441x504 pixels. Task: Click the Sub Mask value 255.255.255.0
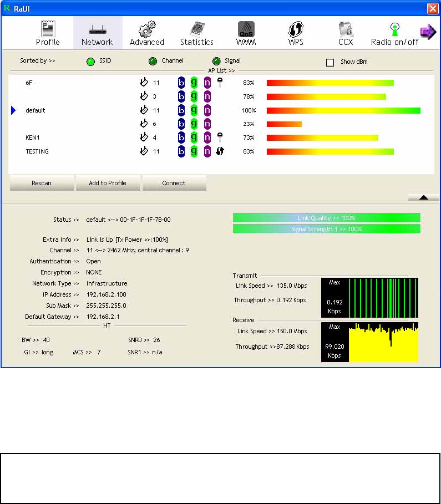(106, 306)
